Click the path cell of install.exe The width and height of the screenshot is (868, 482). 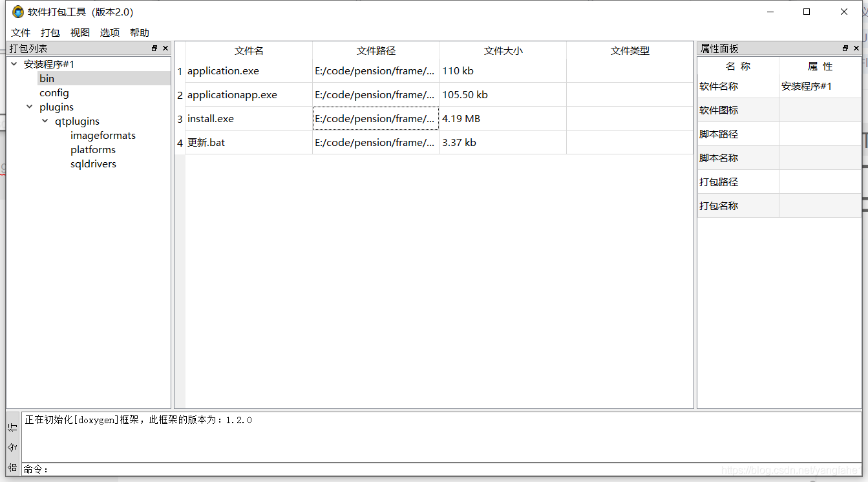376,119
